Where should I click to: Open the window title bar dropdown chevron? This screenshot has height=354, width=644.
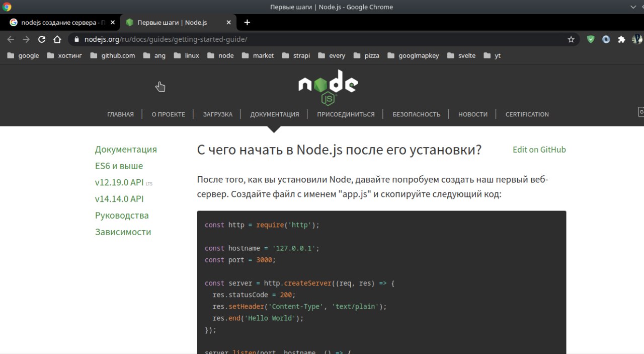633,7
